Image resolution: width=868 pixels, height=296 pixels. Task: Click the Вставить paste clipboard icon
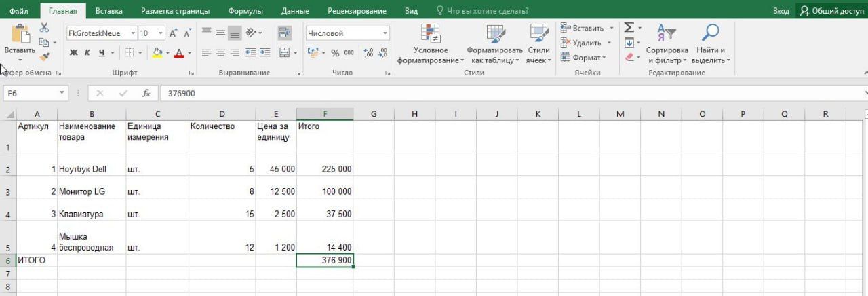[x=20, y=34]
